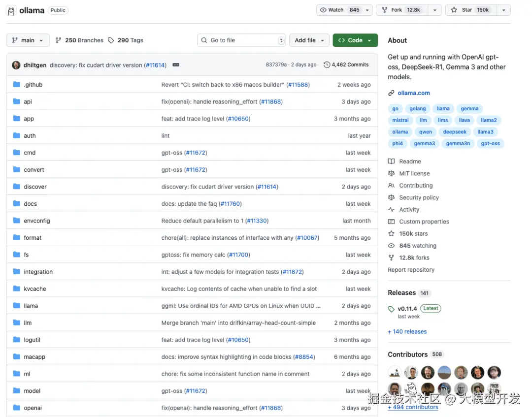532x417 pixels.
Task: Click the link icon next to ollama.com
Action: 391,93
